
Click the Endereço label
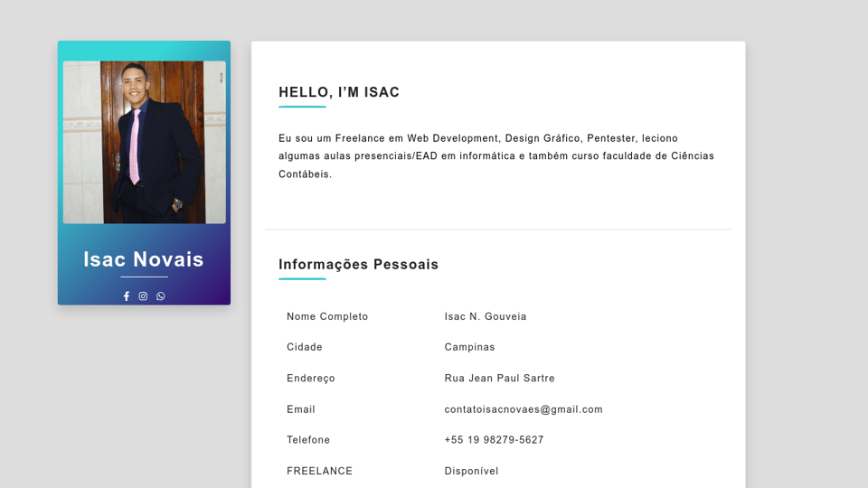[x=311, y=379]
